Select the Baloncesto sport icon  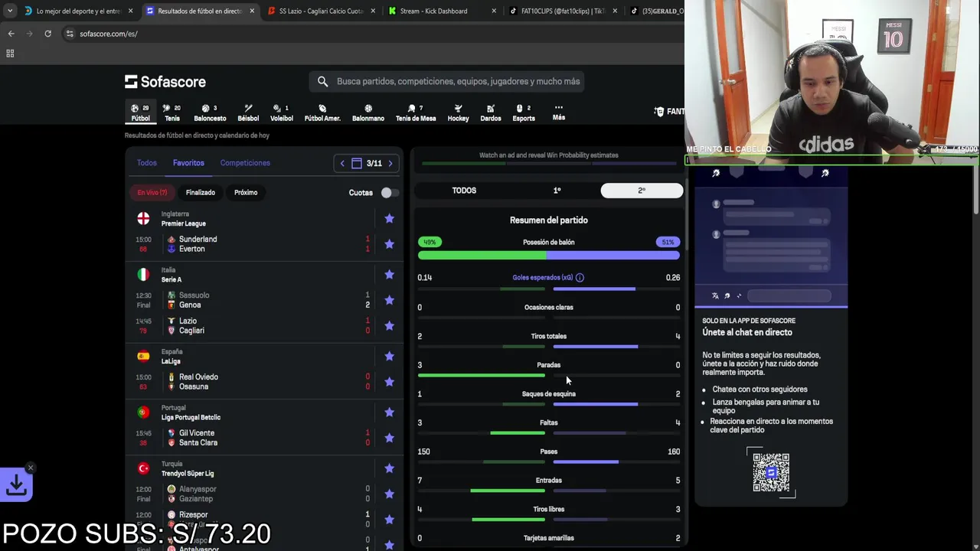point(210,112)
